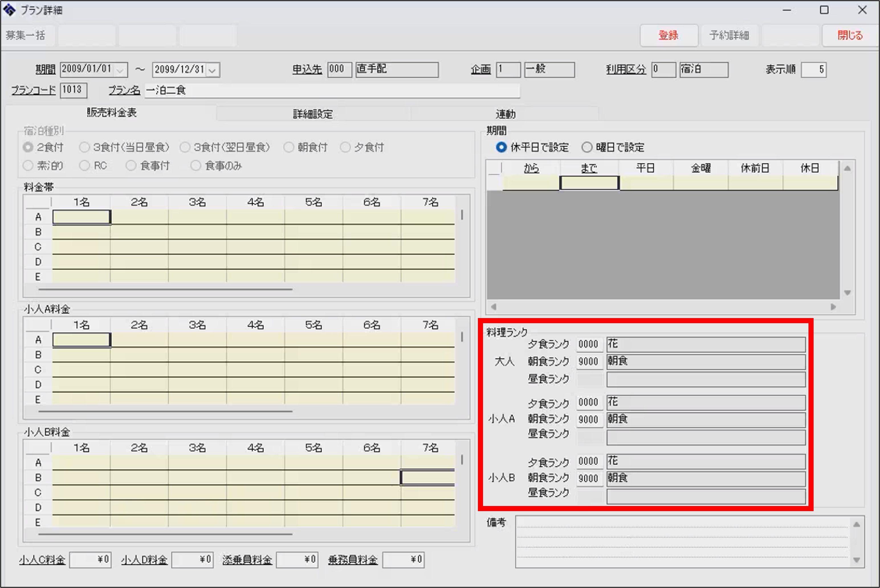
Task: Switch to the 詳細設定 tab
Action: (x=313, y=114)
